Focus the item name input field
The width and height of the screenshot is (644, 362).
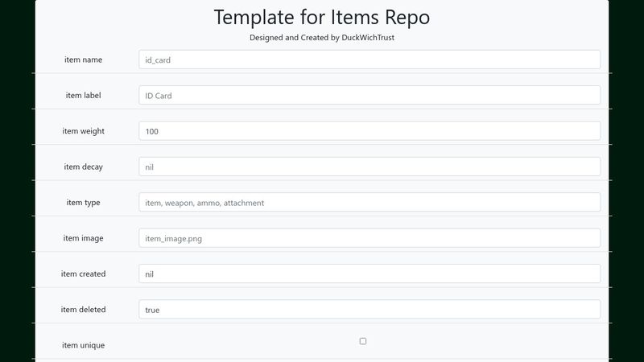tap(369, 60)
